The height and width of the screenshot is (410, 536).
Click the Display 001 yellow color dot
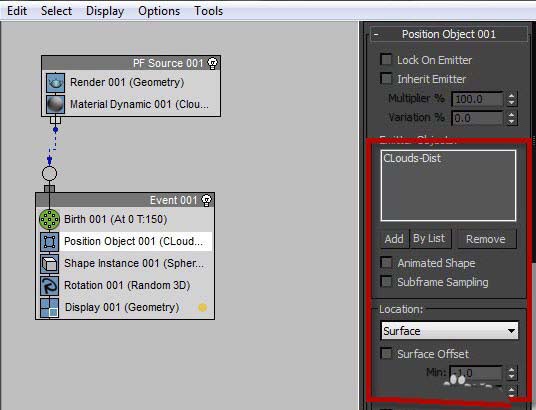point(202,307)
